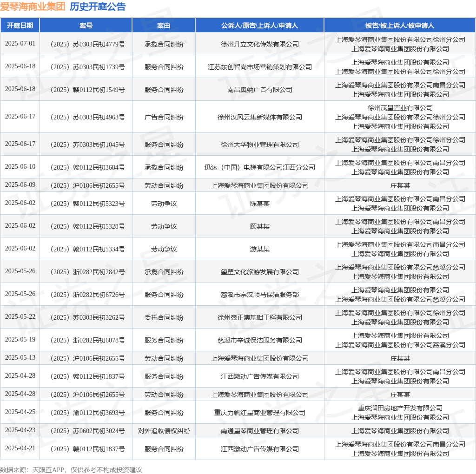The image size is (476, 474).
Task: Select the 案由 column header
Action: [x=164, y=26]
